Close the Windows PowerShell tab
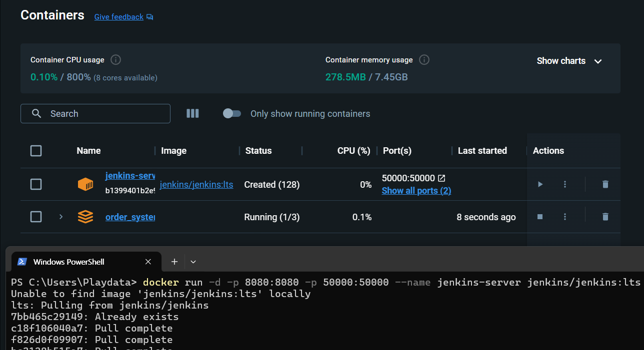Screen dimensions: 644x350 tap(148, 262)
